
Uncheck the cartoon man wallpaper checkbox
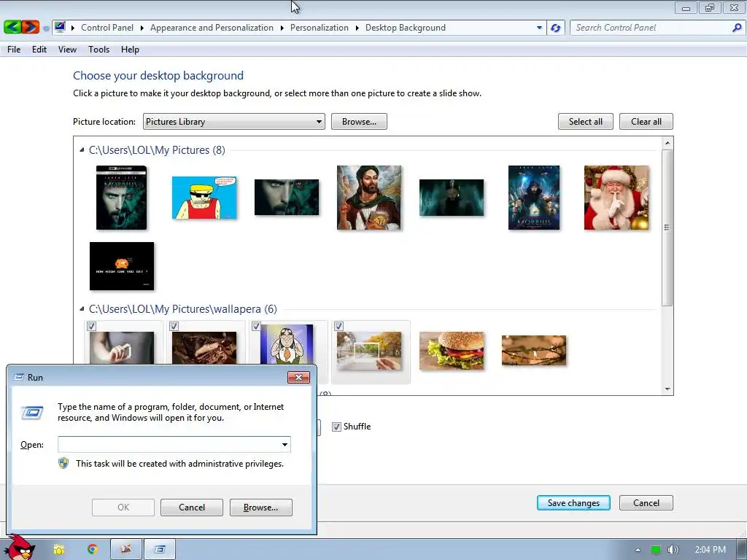(256, 326)
